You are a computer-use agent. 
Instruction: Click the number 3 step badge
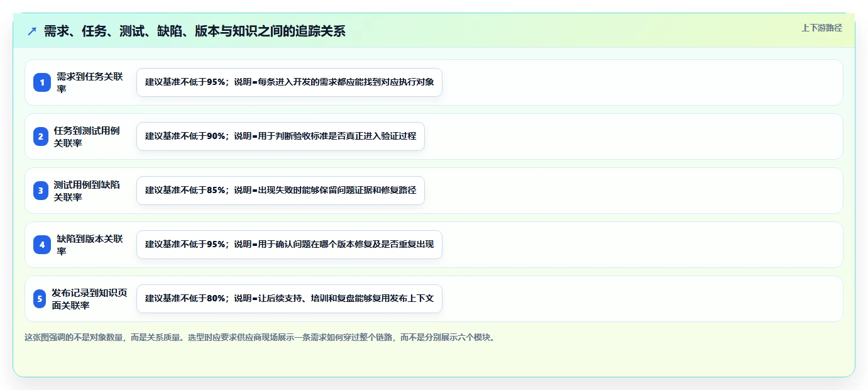41,191
